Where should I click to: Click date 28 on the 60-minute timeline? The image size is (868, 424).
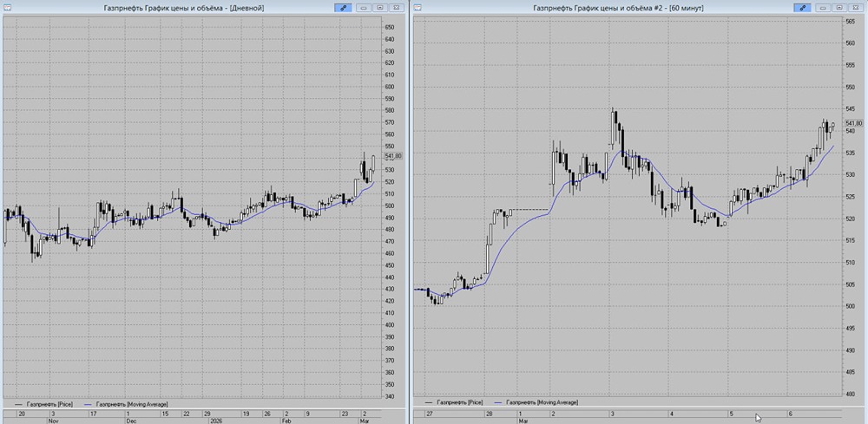point(490,413)
